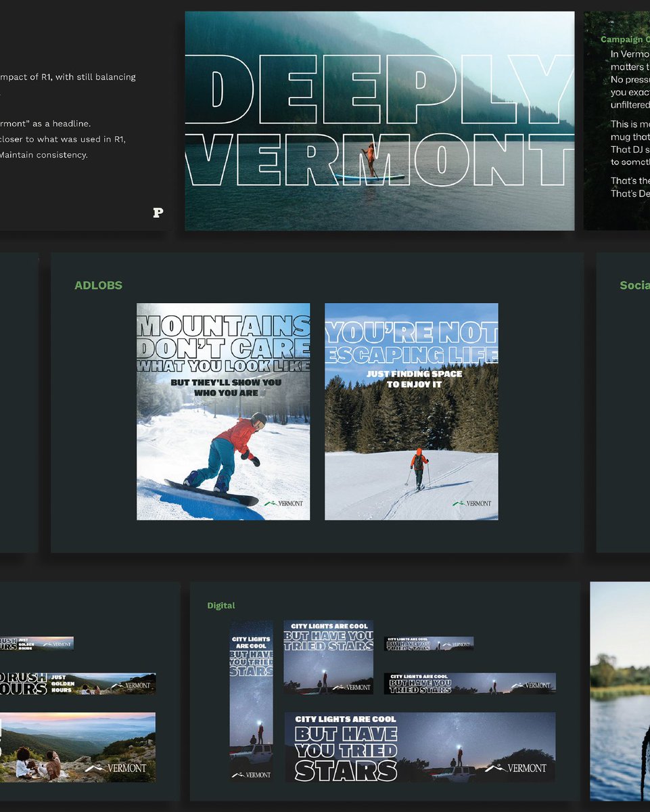Click 'BUT THEY'LL SHOW YOU WHO YOU ARE' text
Image resolution: width=650 pixels, height=812 pixels.
pos(226,387)
